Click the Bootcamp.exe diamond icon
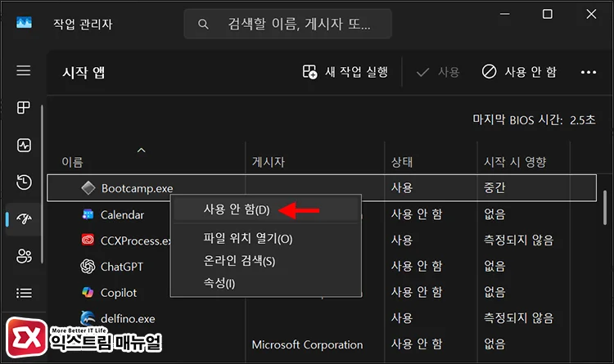 pyautogui.click(x=88, y=188)
